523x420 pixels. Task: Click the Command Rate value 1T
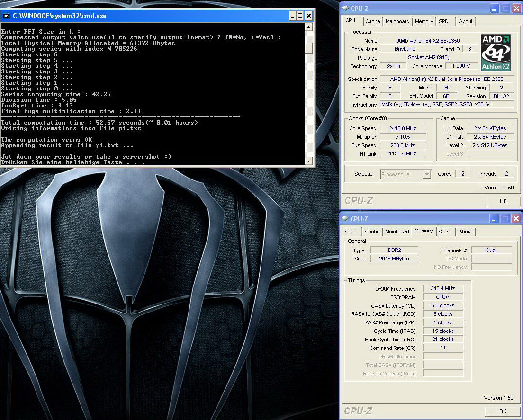(x=443, y=348)
